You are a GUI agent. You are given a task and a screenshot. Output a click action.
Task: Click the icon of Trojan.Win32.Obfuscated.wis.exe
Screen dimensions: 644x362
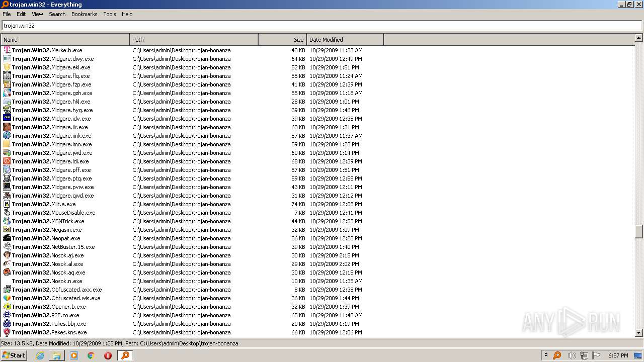pos(7,298)
